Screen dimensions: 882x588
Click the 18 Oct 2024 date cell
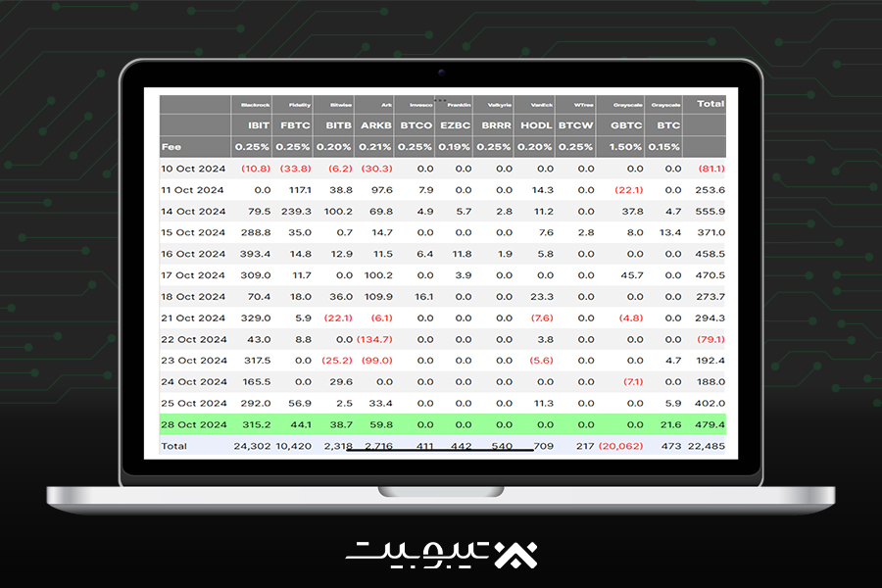pos(193,297)
